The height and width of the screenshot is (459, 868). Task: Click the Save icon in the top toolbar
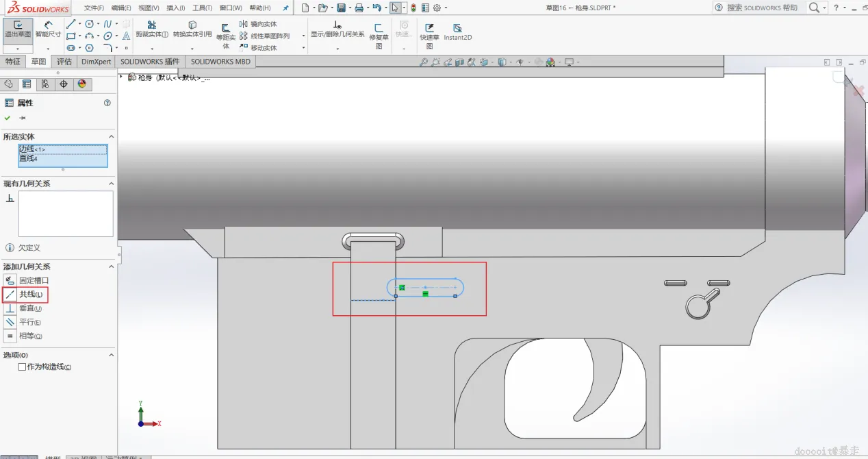click(x=341, y=8)
